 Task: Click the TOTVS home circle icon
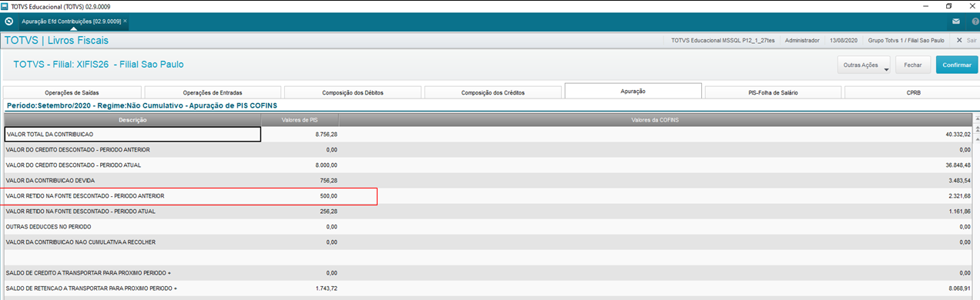pos(8,21)
